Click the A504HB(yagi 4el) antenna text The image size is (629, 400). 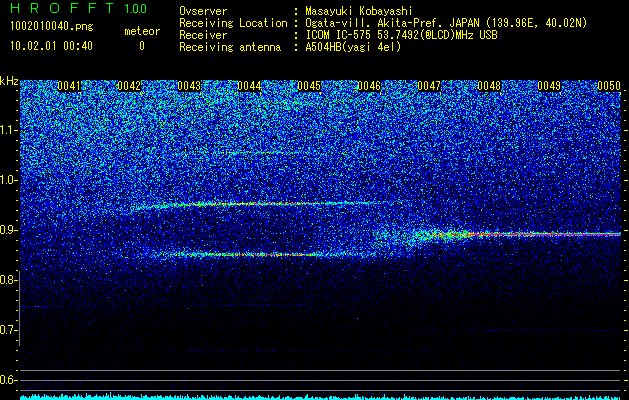[x=353, y=47]
